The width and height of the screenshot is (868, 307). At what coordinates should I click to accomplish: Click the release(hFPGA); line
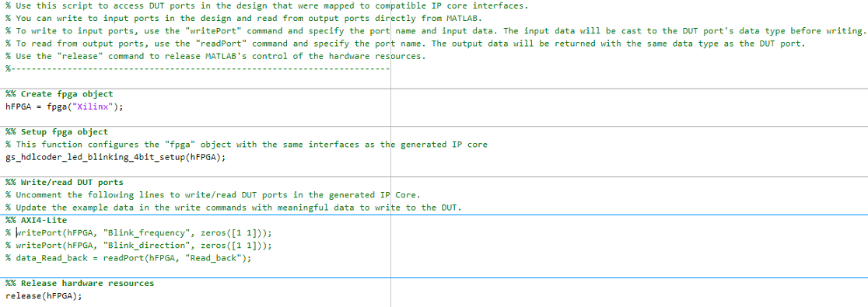point(44,296)
